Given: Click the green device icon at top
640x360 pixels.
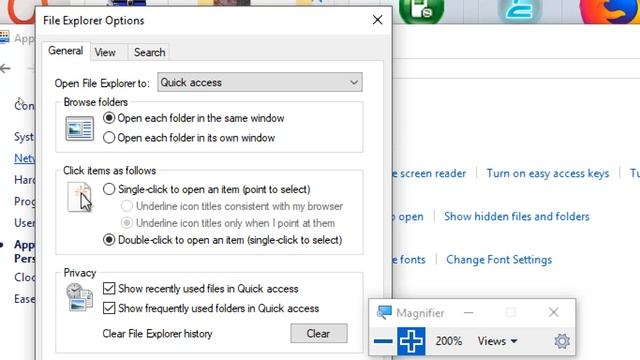Looking at the screenshot, I should (x=421, y=11).
